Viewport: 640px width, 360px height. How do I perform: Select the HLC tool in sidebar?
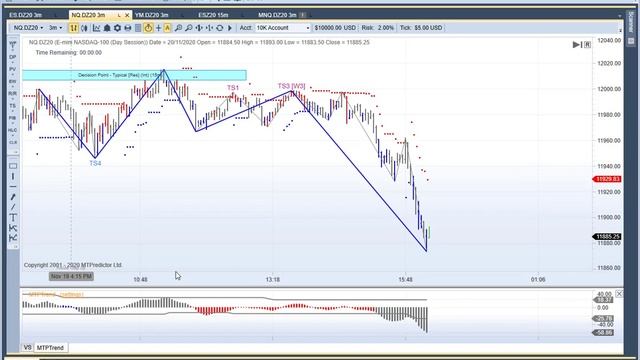pos(13,131)
